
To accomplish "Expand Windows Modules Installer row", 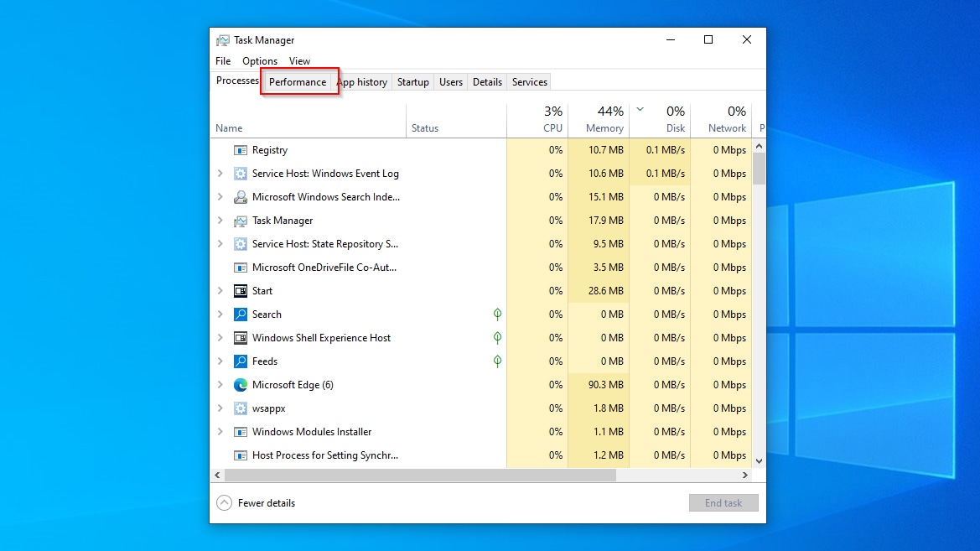I will pos(220,432).
